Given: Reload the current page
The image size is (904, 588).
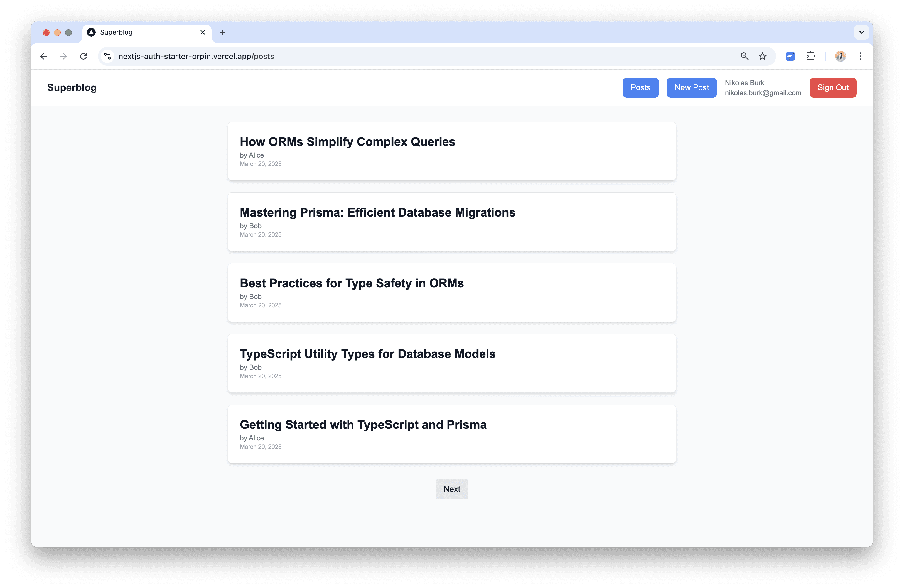Looking at the screenshot, I should click(83, 56).
